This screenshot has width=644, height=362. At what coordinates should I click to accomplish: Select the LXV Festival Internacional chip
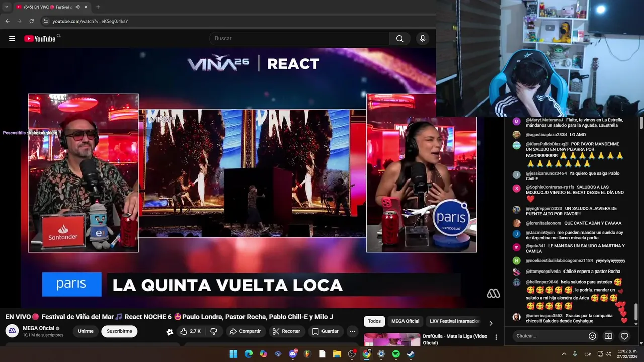[455, 321]
